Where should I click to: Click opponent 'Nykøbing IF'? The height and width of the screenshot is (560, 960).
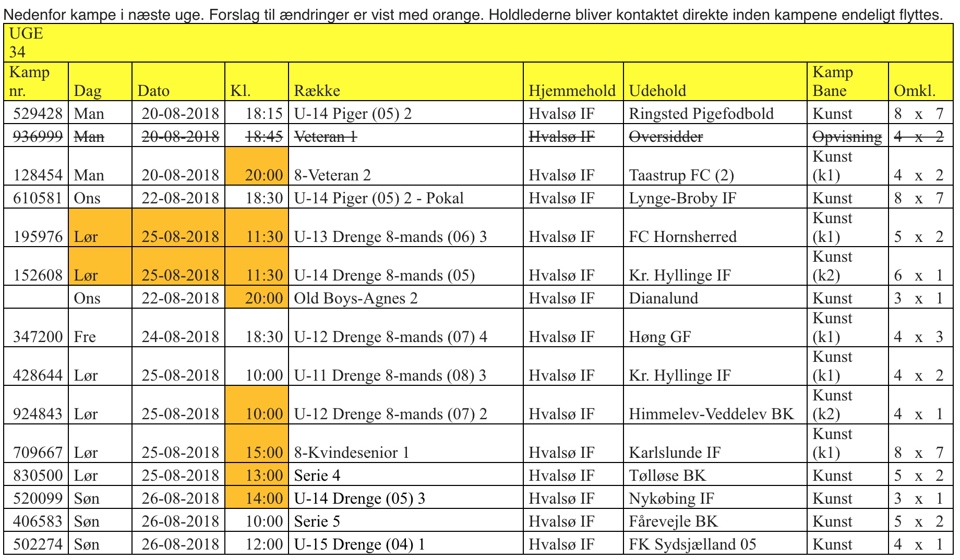pos(715,497)
